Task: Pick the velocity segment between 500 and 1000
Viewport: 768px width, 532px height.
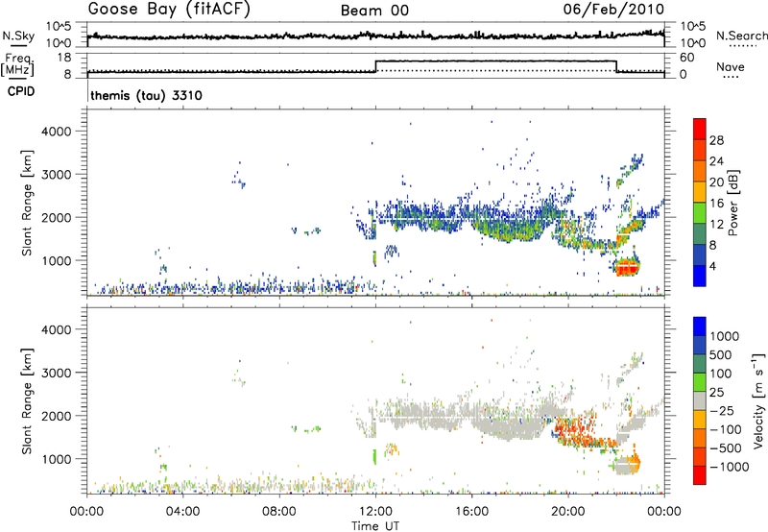Action: click(x=700, y=345)
